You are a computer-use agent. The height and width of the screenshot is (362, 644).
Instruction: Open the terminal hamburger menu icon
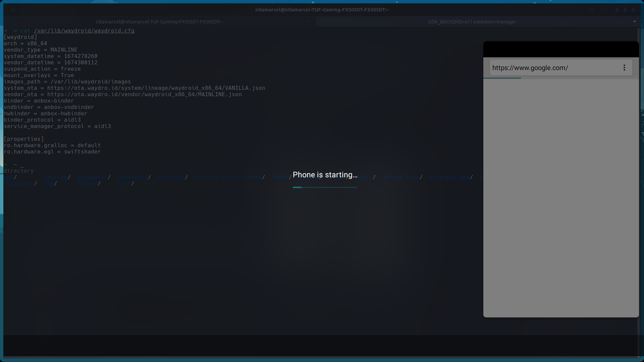(x=604, y=10)
